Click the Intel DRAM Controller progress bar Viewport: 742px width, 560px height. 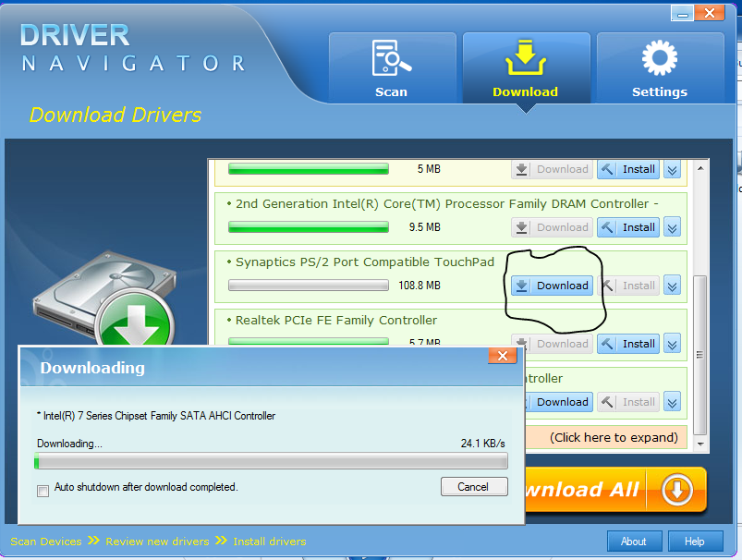309,226
